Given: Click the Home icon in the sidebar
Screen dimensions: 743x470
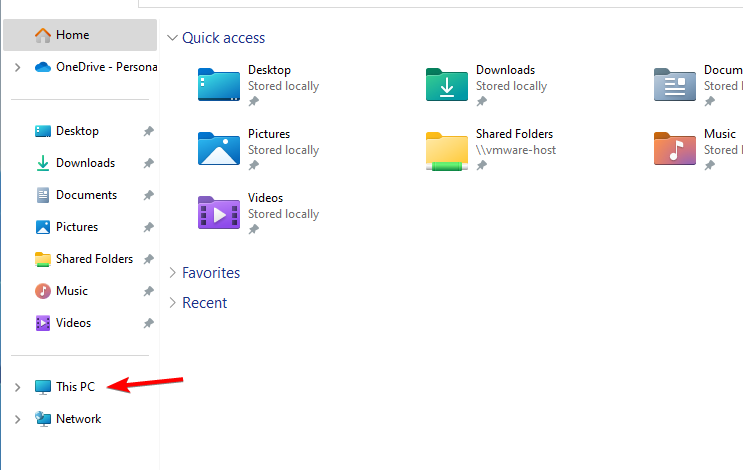Looking at the screenshot, I should click(43, 35).
